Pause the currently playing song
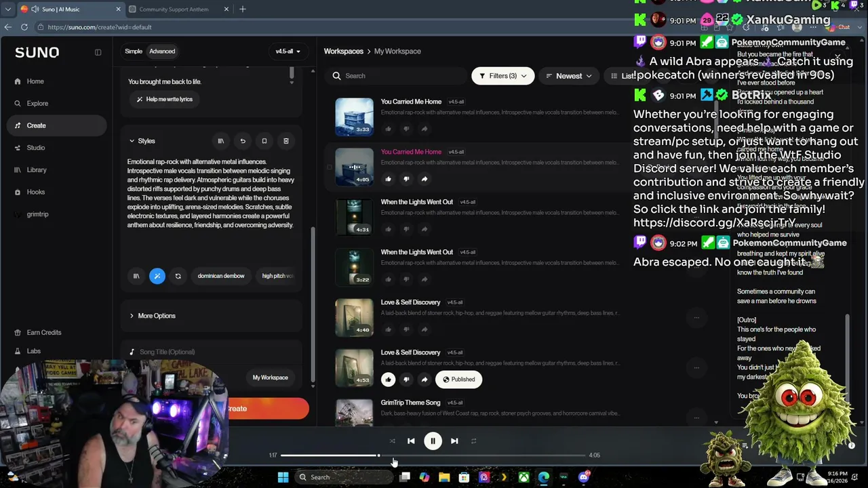Viewport: 868px width, 488px height. tap(433, 441)
